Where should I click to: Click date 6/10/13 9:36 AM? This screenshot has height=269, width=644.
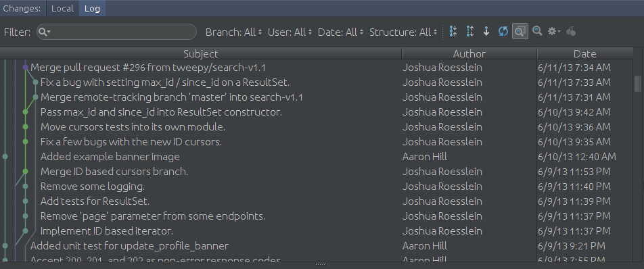pos(574,127)
